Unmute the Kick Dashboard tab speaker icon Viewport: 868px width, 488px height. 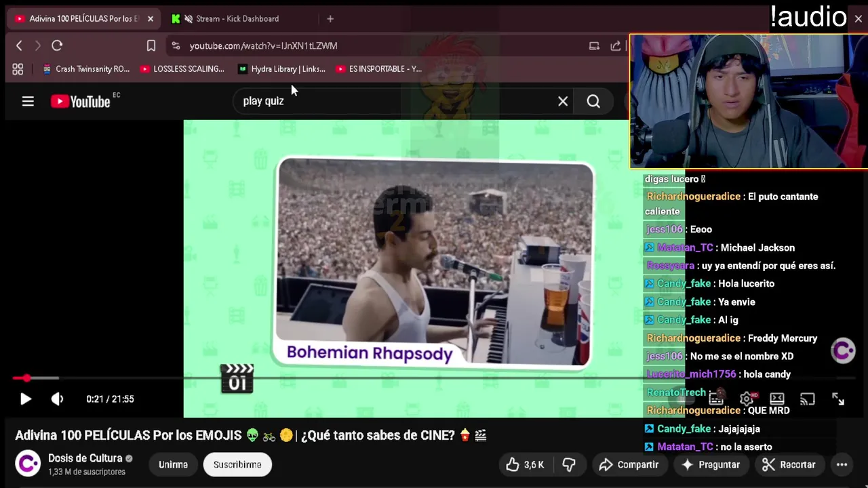pos(189,19)
